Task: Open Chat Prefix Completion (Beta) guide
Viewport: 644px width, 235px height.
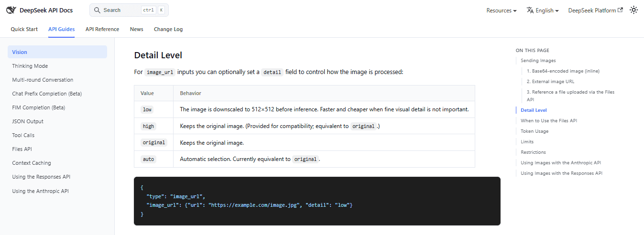Action: pos(57,94)
